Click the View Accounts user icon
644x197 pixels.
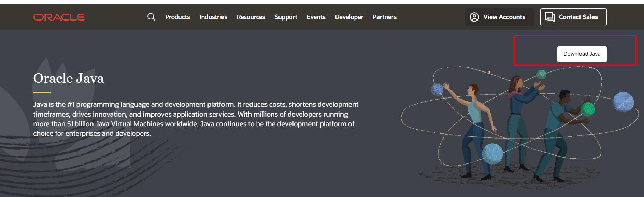474,17
